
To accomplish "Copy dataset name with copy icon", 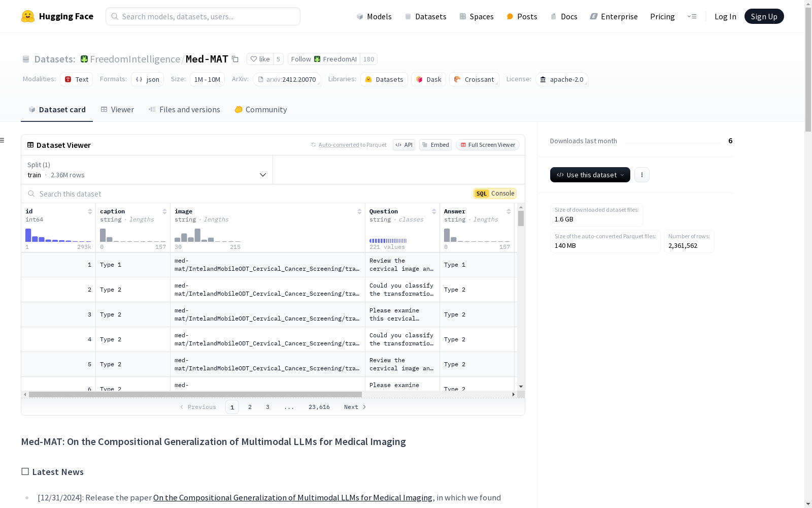I will (235, 59).
